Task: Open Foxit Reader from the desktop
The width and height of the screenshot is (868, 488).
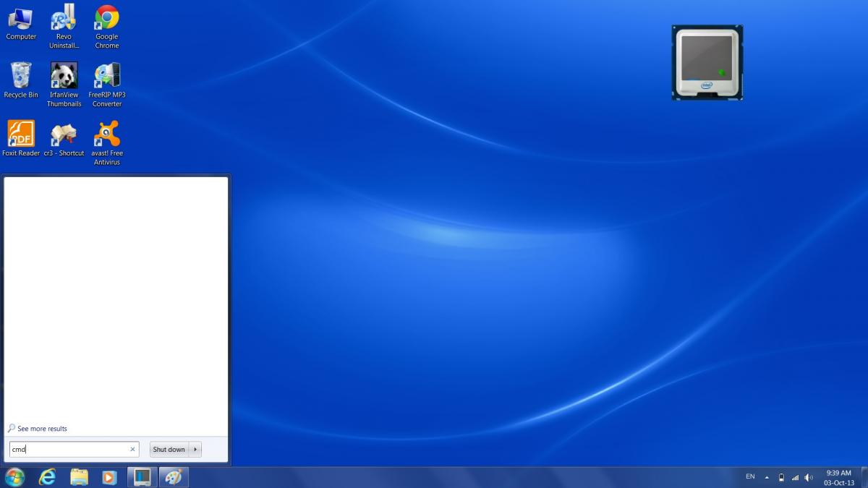Action: [x=21, y=139]
